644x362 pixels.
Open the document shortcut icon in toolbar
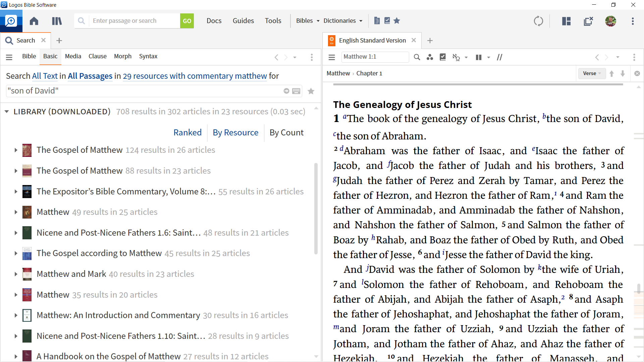[x=377, y=21]
